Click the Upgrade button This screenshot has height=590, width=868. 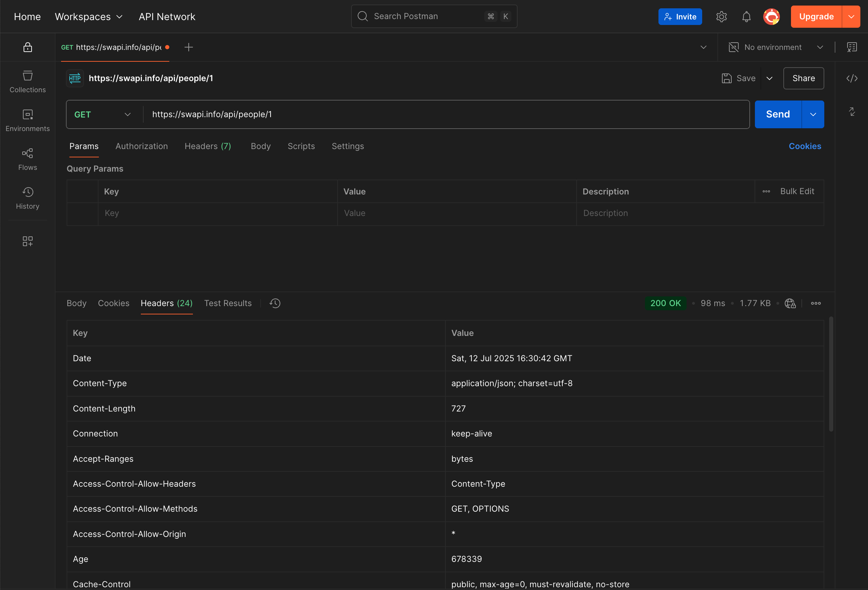click(x=816, y=16)
